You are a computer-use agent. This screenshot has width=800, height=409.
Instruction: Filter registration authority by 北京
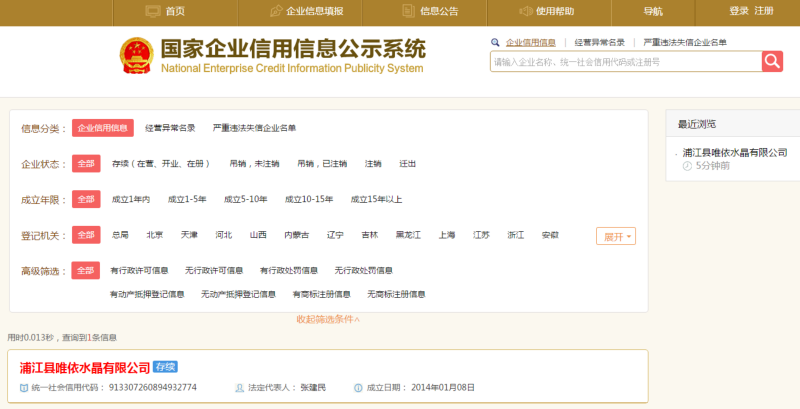pyautogui.click(x=155, y=235)
